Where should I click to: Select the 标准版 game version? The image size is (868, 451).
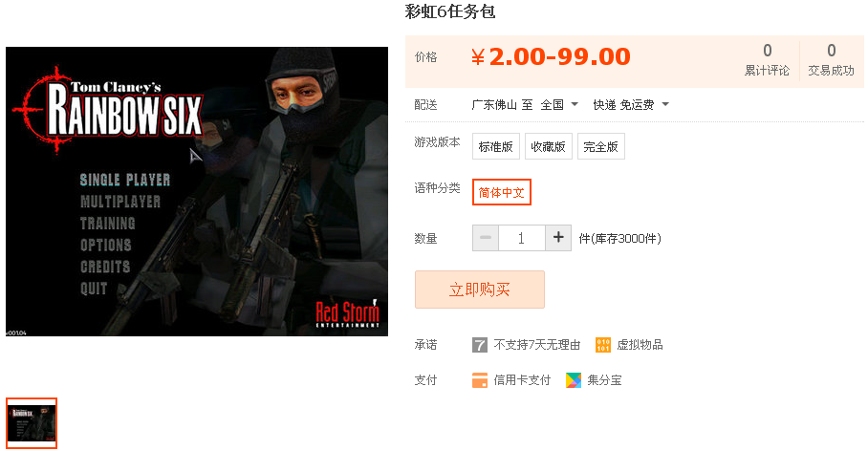pyautogui.click(x=496, y=146)
